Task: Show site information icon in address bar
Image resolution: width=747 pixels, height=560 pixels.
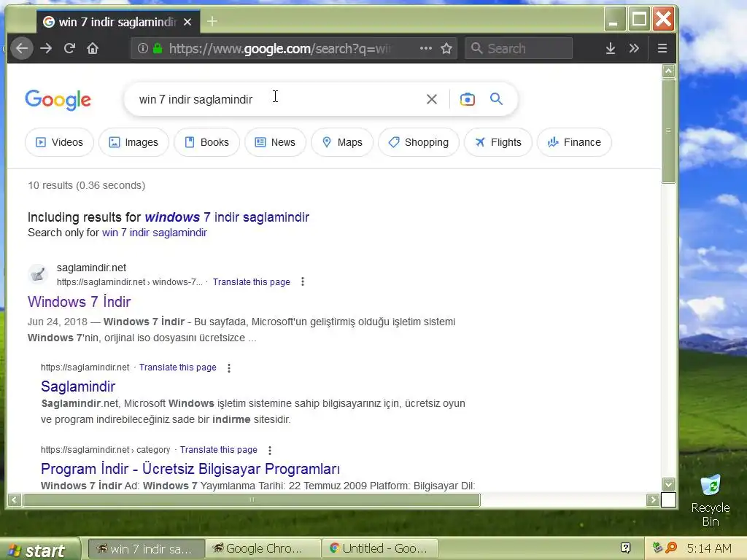Action: (142, 48)
